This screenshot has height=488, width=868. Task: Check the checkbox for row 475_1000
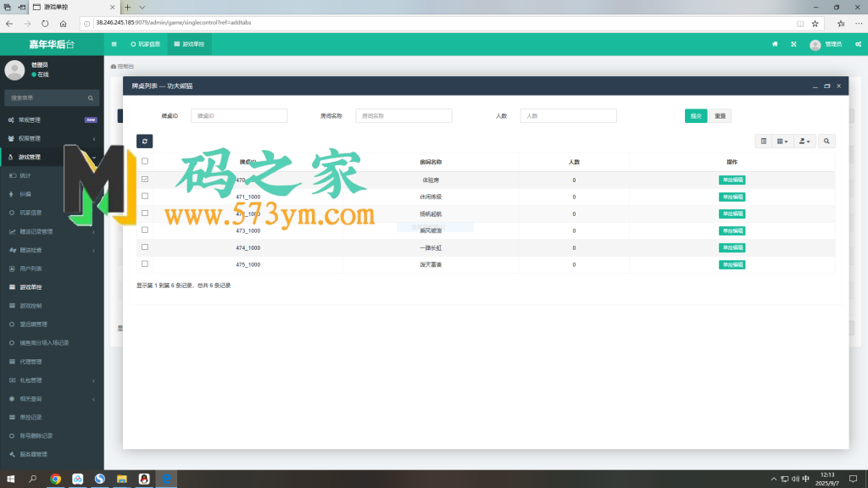click(145, 264)
